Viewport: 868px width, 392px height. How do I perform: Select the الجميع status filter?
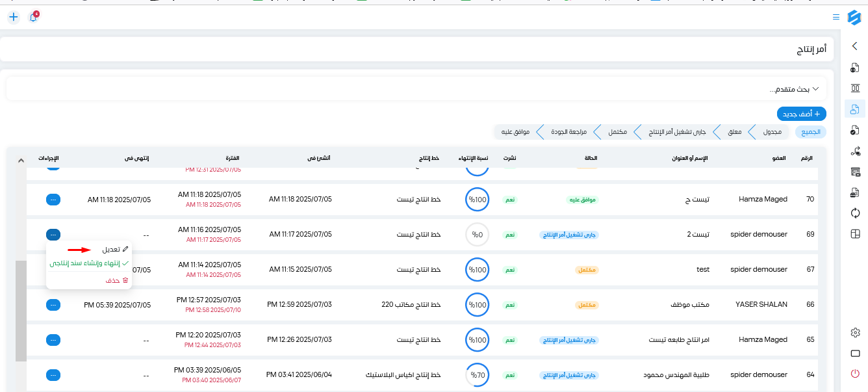pyautogui.click(x=811, y=132)
